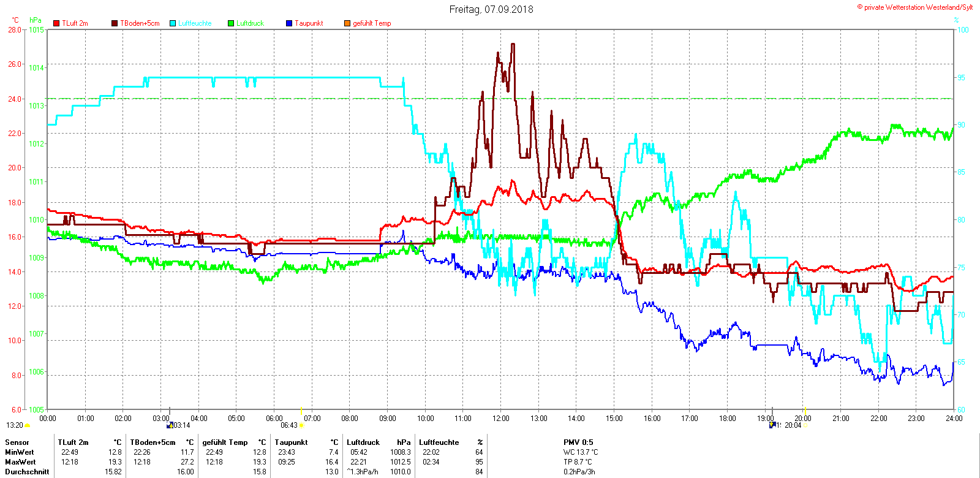This screenshot has height=478, width=980.
Task: Click the moonrise icon next to 03:14
Action: (x=170, y=425)
